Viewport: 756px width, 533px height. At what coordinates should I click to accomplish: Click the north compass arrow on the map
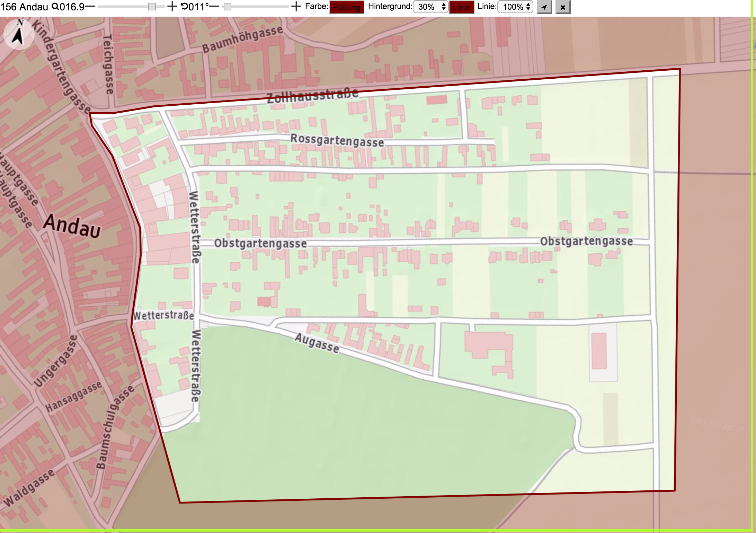(19, 34)
